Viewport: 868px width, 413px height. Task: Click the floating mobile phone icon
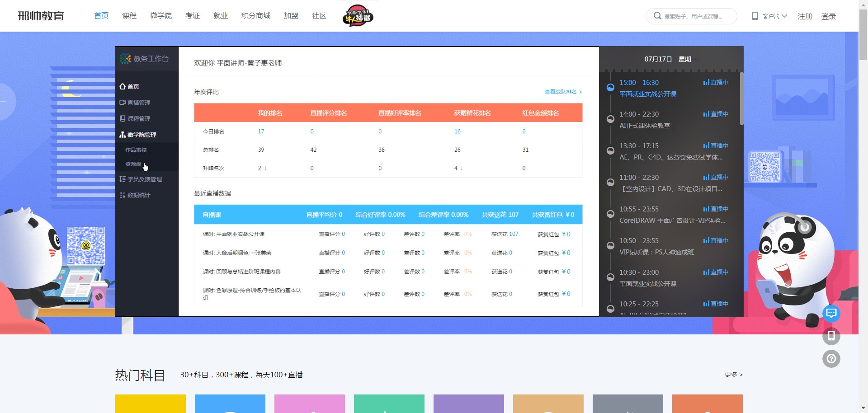click(832, 336)
